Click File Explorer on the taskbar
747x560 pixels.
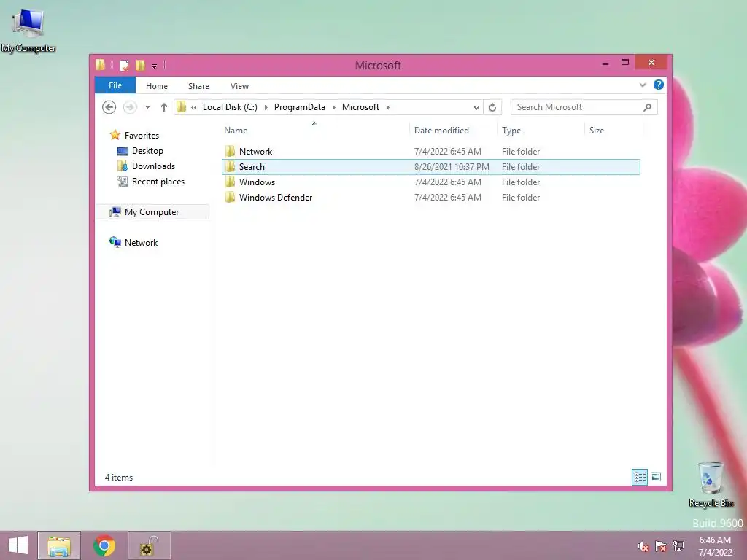click(59, 545)
